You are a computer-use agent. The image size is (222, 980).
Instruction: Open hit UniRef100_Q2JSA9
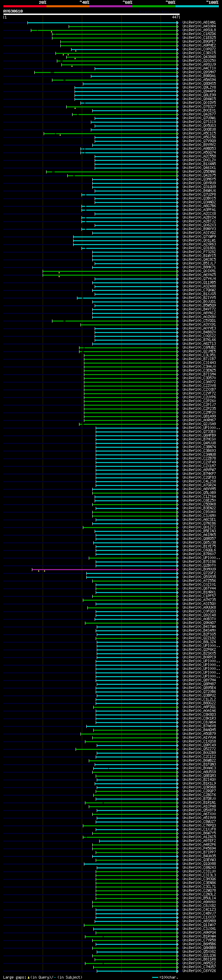tap(199, 424)
